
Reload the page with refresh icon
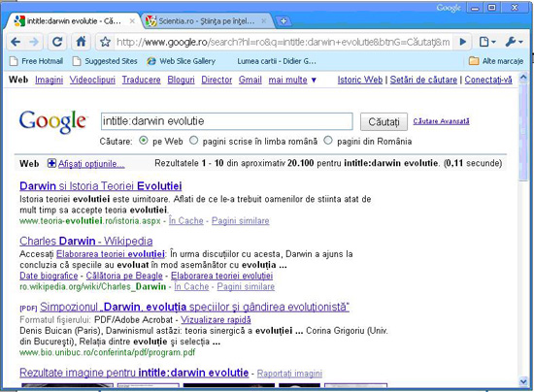pos(57,42)
